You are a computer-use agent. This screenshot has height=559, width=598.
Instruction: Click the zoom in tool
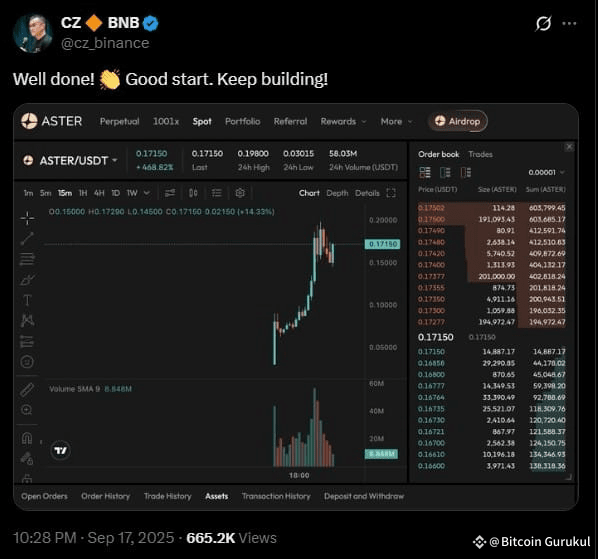tap(27, 410)
